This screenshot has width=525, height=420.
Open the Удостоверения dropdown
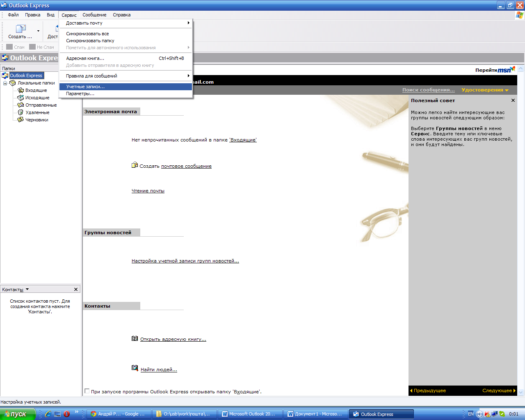(485, 90)
